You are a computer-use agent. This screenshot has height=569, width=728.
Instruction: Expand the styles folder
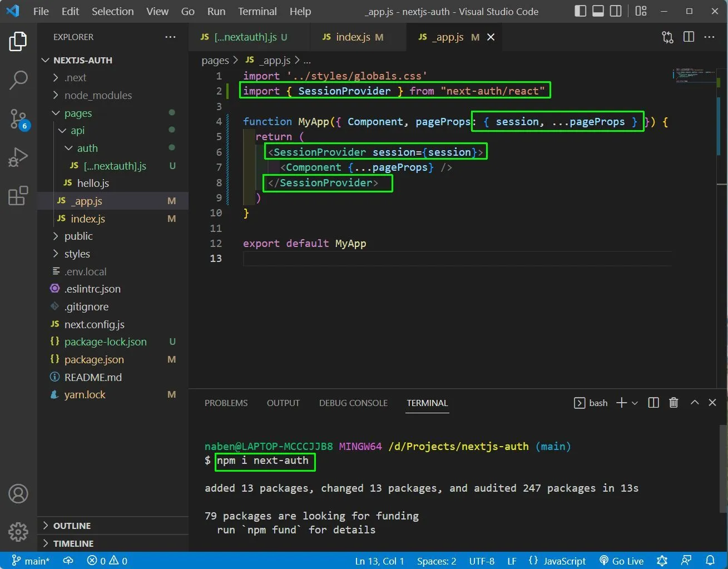click(113, 254)
